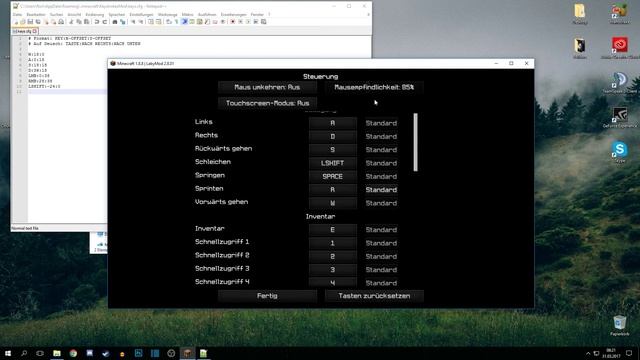Image resolution: width=640 pixels, height=360 pixels.
Task: Click key binding D for Rechts
Action: (x=333, y=136)
